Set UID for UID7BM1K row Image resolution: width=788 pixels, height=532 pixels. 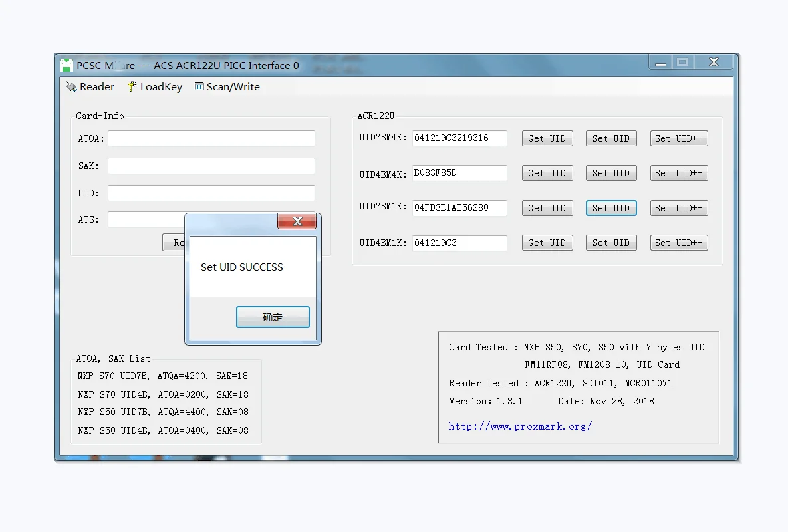[611, 209]
